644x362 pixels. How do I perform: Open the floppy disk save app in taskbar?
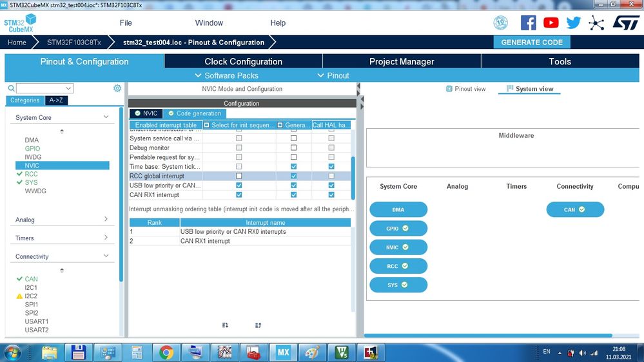click(x=78, y=352)
